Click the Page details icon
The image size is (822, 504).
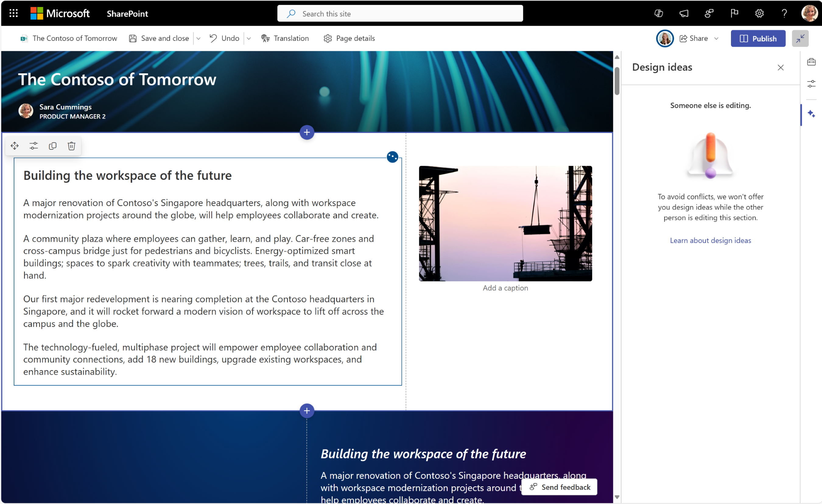(327, 38)
